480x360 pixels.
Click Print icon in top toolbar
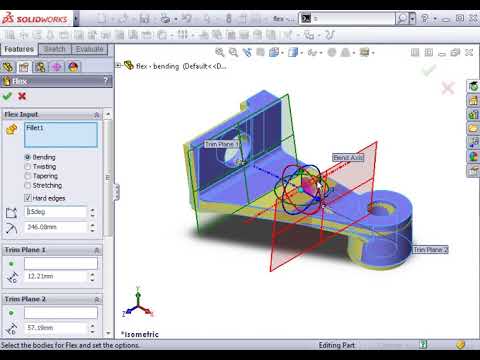(166, 19)
